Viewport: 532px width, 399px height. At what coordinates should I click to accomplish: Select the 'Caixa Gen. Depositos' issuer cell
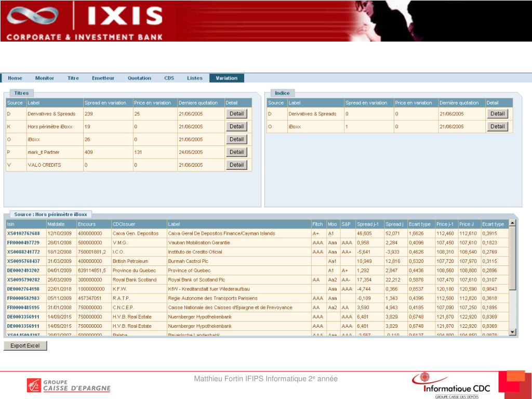139,233
